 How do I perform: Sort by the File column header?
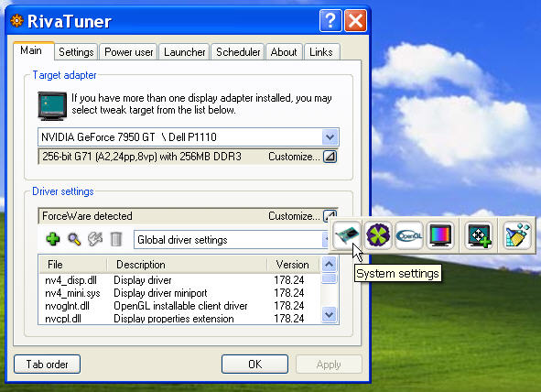[73, 265]
